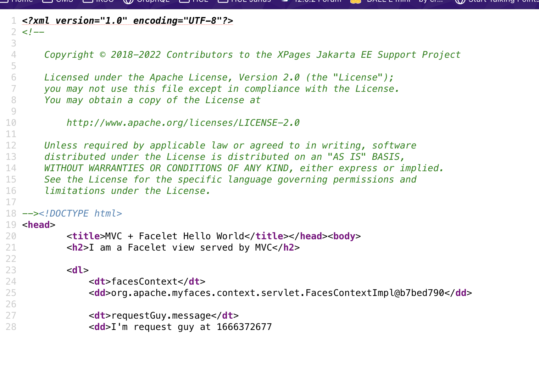
Task: Open the Apache License 2.0 URL
Action: [x=183, y=123]
